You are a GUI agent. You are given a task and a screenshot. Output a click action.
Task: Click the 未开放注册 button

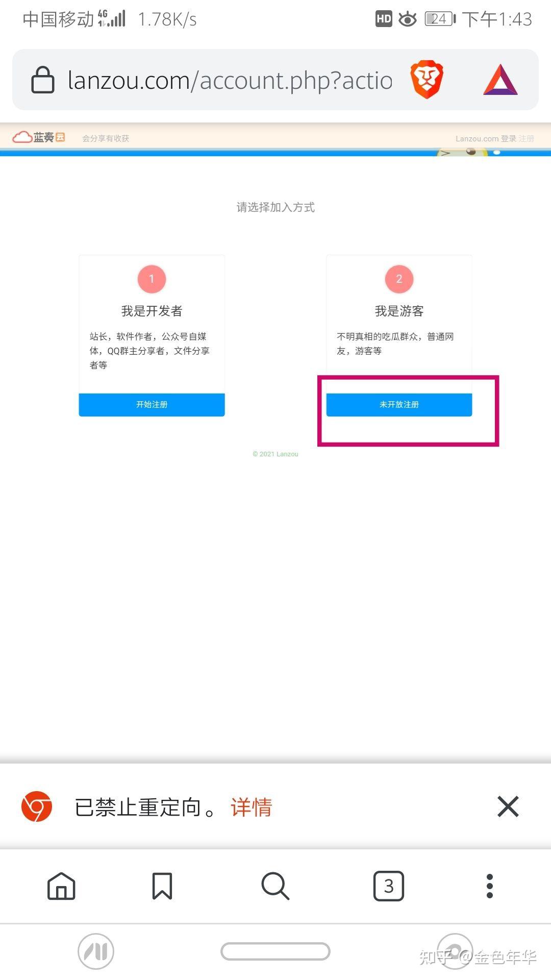pos(399,405)
